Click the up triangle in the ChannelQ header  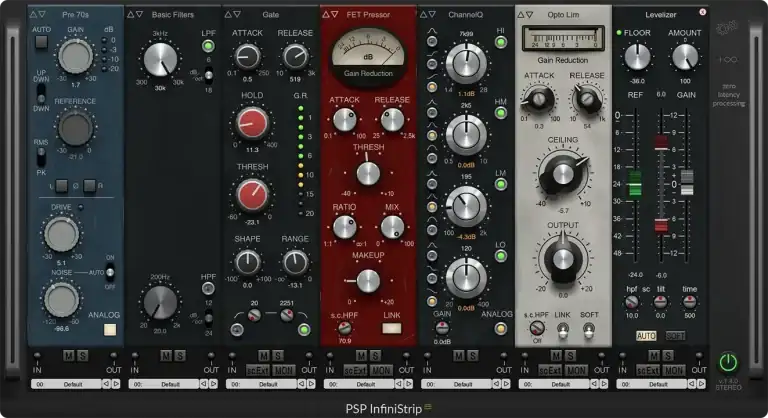click(423, 15)
